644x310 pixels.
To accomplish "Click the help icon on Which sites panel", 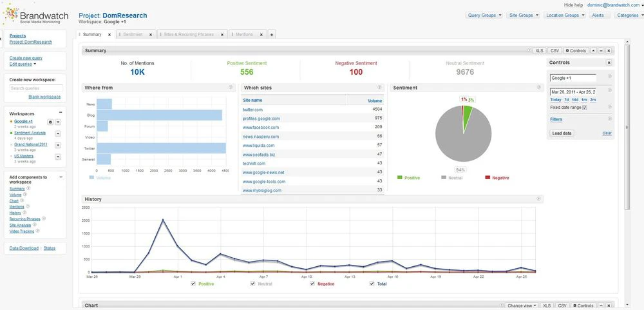I will pos(380,88).
